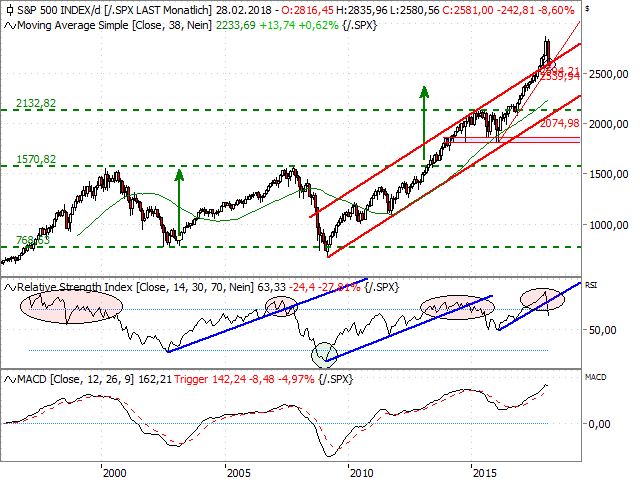This screenshot has height=480, width=640.
Task: Click the date 28.02.2018 in header
Action: pyautogui.click(x=243, y=10)
